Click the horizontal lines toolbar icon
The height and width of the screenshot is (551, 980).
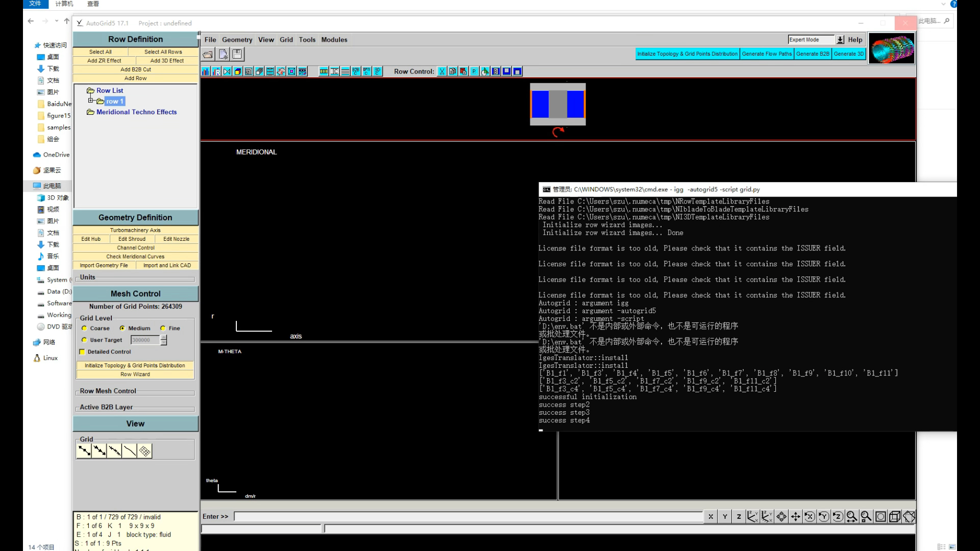tap(345, 71)
